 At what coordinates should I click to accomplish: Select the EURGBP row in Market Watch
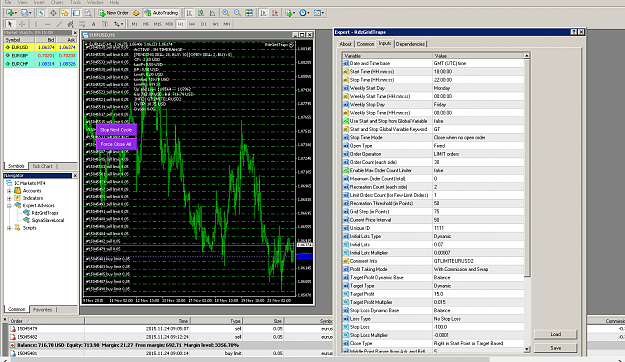point(40,56)
